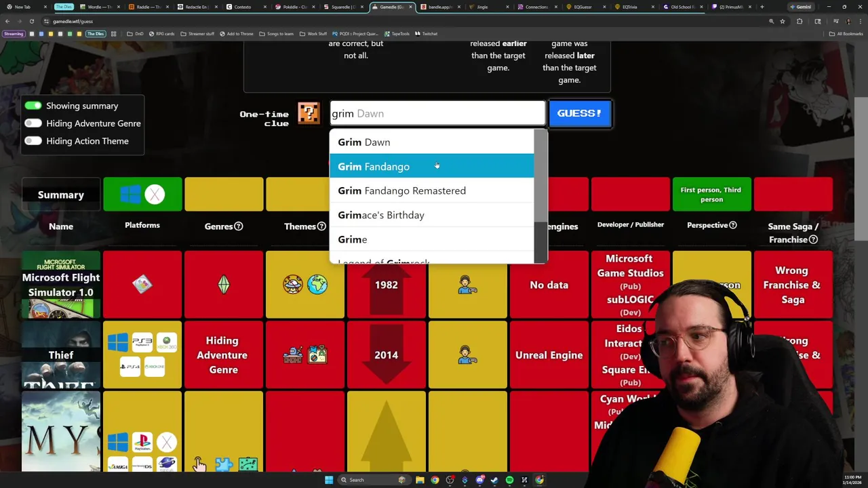868x488 pixels.
Task: Click the 2014 release year cell
Action: pyautogui.click(x=387, y=354)
